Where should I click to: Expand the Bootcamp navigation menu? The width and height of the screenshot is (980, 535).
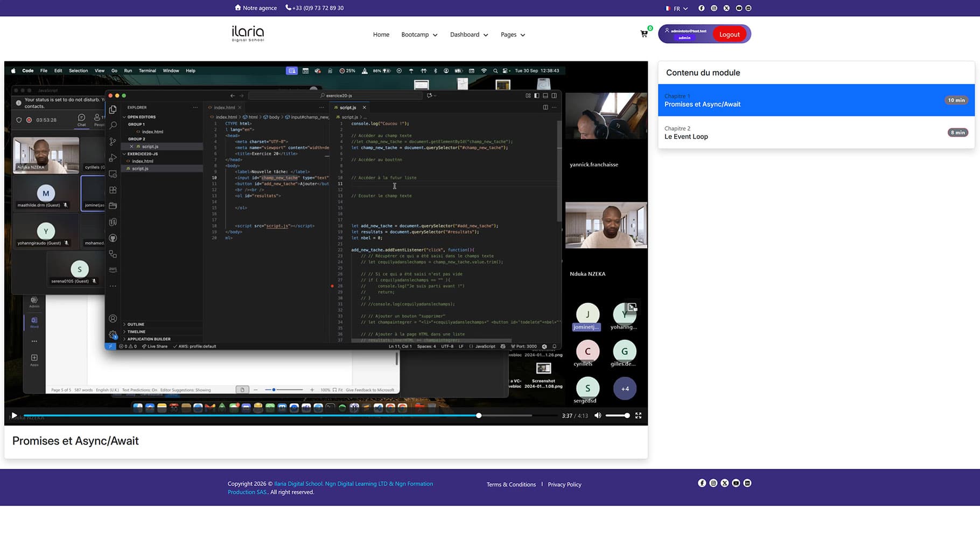pos(419,34)
